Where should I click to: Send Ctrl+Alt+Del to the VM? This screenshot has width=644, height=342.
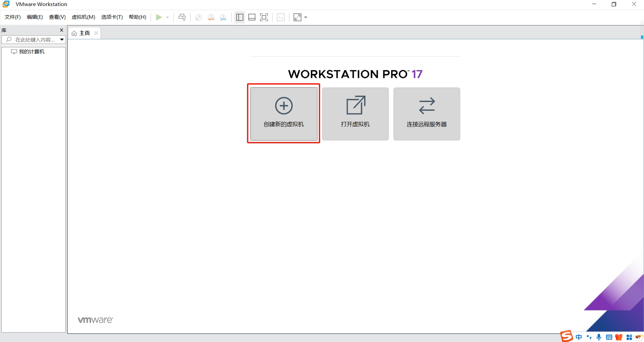182,17
